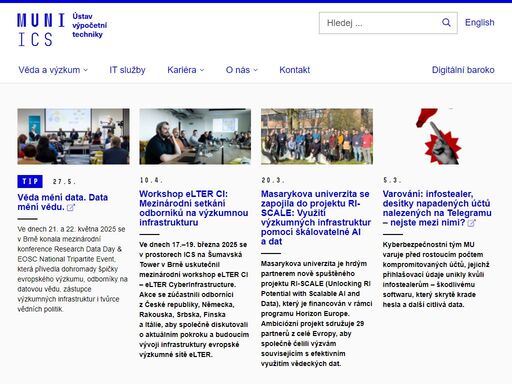Open the outdoor group photo thumbnail
512x384 pixels.
coord(317,136)
